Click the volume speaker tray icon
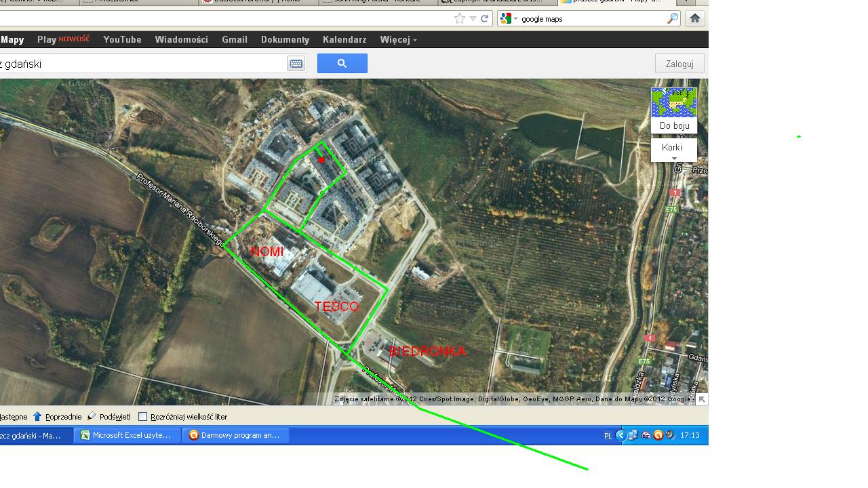This screenshot has width=868, height=488. (x=670, y=435)
